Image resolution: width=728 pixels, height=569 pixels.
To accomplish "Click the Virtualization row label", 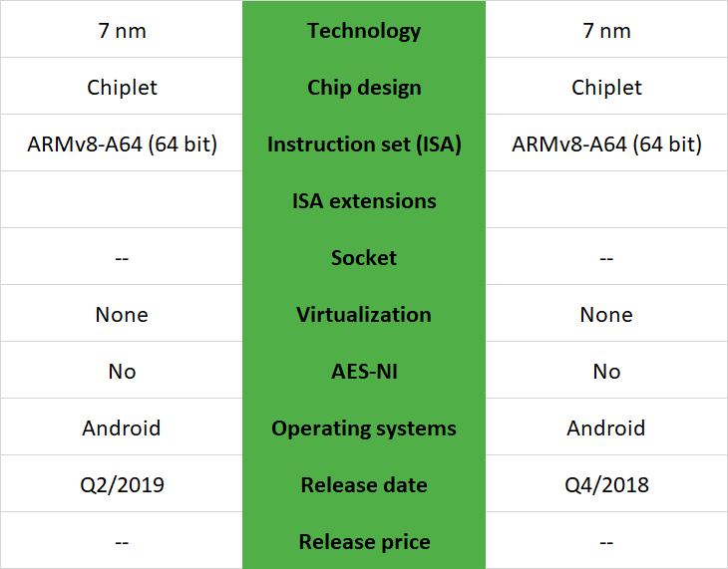I will [x=363, y=314].
